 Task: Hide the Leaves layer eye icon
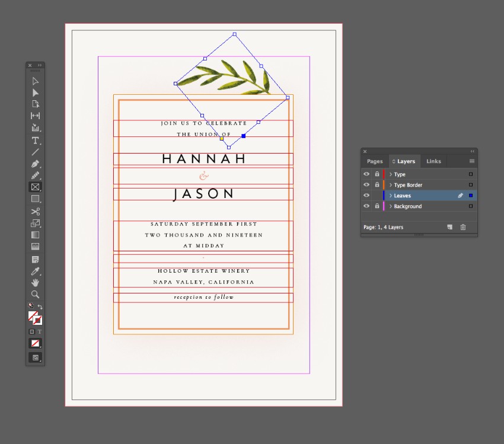coord(366,196)
